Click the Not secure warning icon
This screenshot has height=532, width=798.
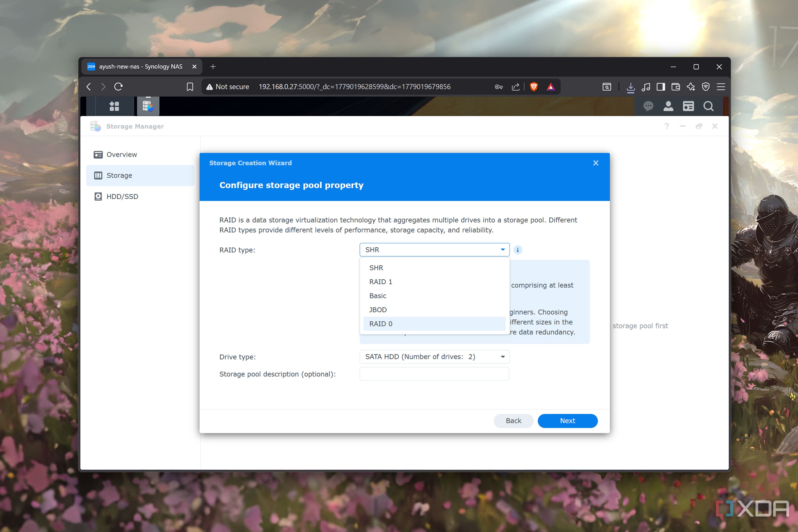tap(210, 87)
